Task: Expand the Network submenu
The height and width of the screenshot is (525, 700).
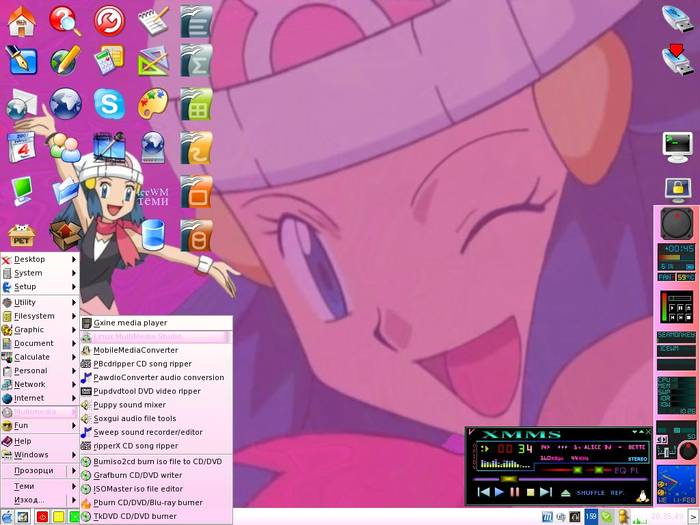Action: click(x=40, y=384)
